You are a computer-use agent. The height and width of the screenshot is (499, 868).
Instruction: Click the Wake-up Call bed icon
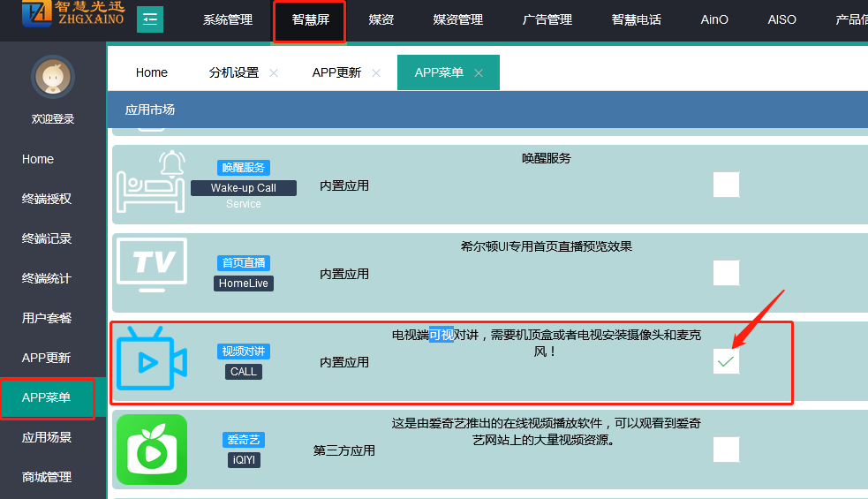click(x=152, y=182)
